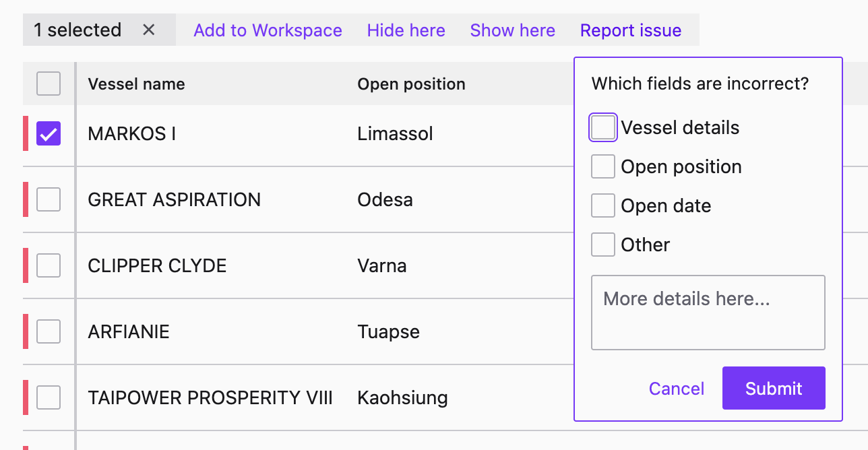Screen dimensions: 868x450
Task: Select the CLIPPER CLYDE row checkbox
Action: coord(49,265)
